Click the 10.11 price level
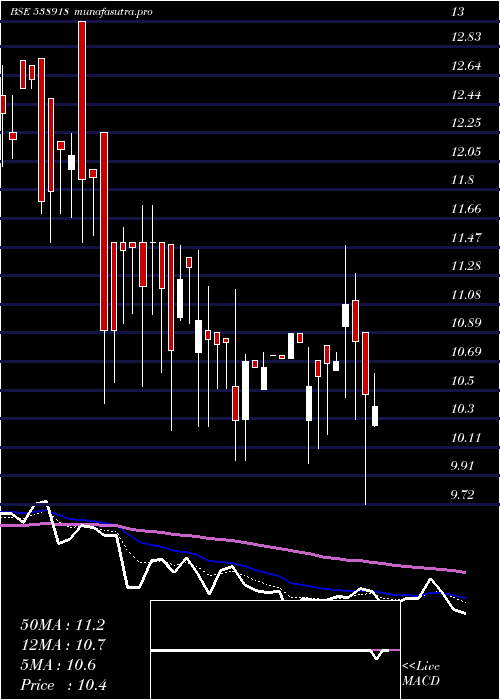Image resolution: width=500 pixels, height=700 pixels. (x=466, y=438)
